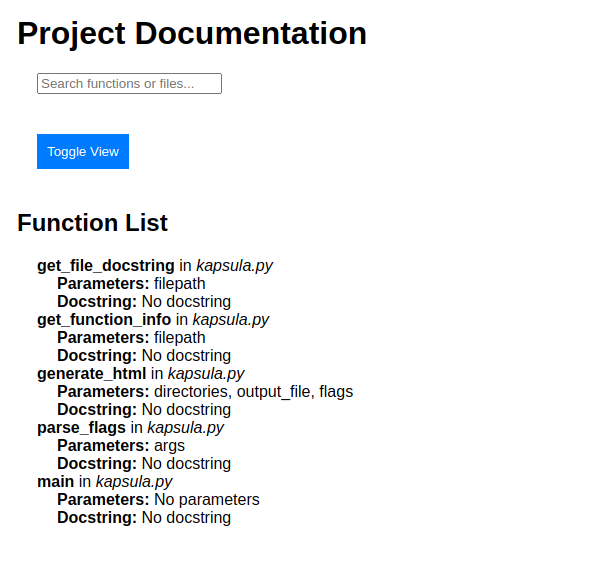This screenshot has height=583, width=607.
Task: Click the Docstring label under get_file_docstring
Action: 97,302
